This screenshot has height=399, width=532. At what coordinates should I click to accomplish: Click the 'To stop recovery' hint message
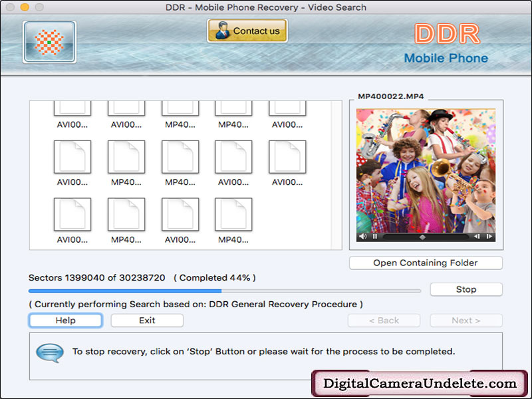click(263, 351)
